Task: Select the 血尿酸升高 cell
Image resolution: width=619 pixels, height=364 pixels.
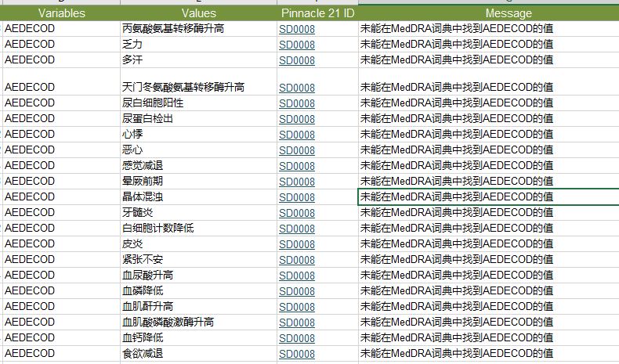Action: 198,275
